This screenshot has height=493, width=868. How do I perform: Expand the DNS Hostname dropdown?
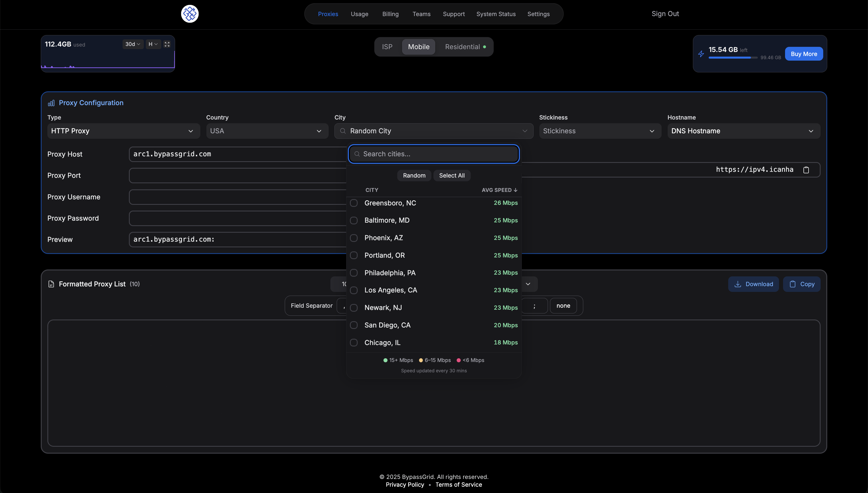pyautogui.click(x=743, y=131)
